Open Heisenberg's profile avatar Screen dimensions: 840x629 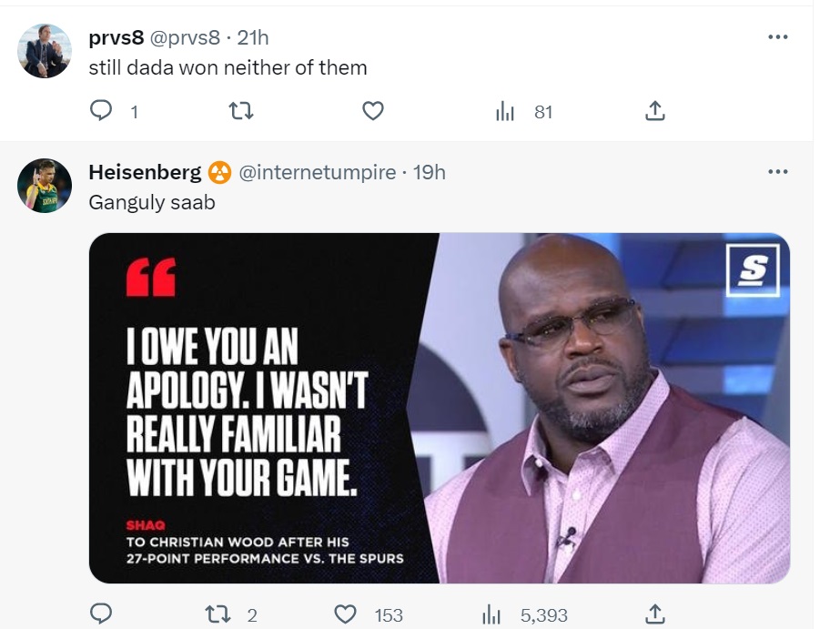(x=45, y=186)
